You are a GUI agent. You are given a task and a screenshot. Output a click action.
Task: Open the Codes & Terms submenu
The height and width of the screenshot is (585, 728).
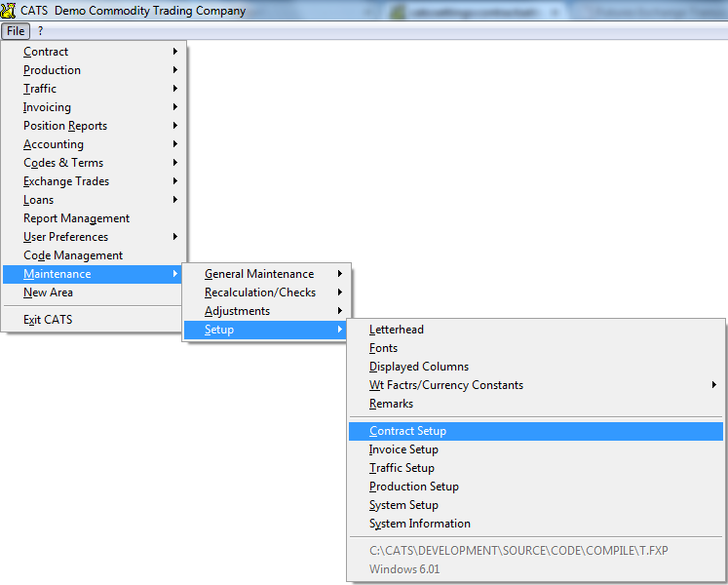click(x=95, y=163)
